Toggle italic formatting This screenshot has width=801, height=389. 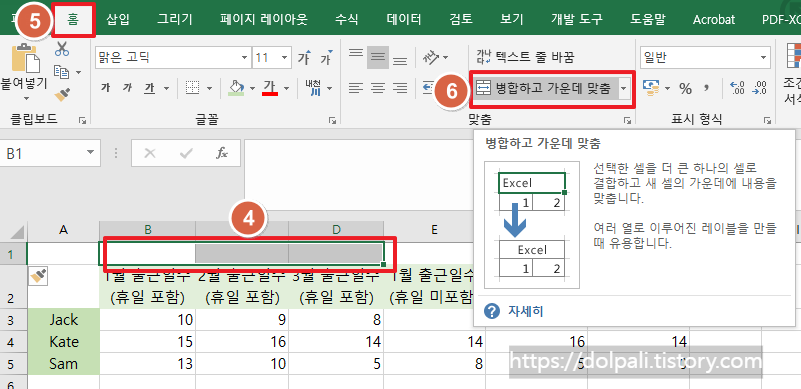click(x=127, y=88)
